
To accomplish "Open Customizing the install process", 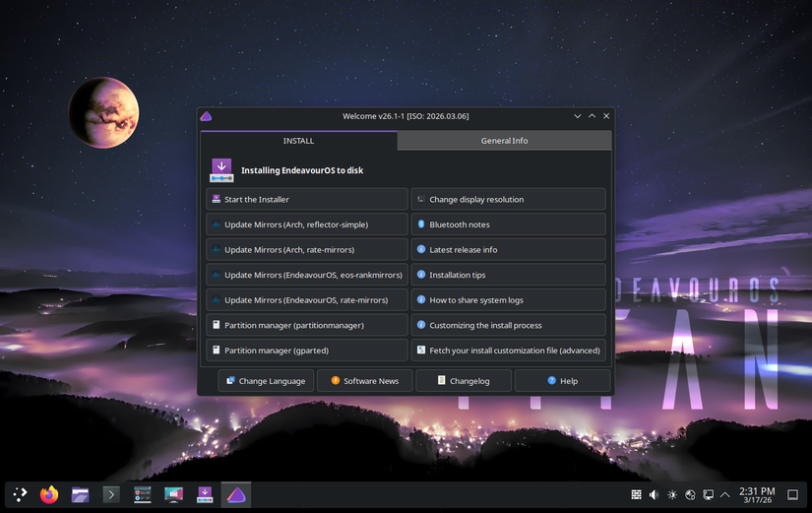I will [509, 325].
